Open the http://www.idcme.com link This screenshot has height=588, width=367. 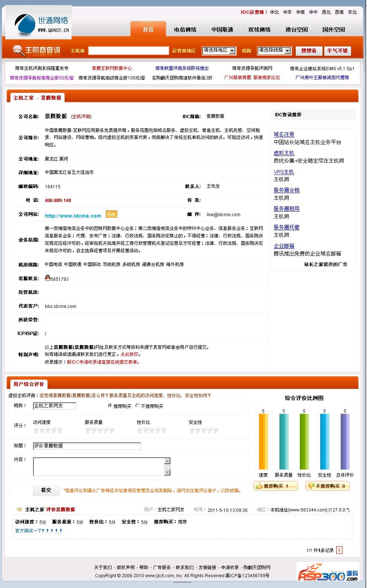click(x=73, y=216)
